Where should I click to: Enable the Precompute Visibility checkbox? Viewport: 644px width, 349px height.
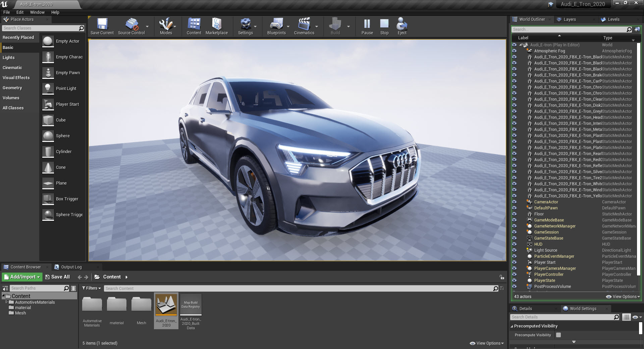(x=558, y=335)
